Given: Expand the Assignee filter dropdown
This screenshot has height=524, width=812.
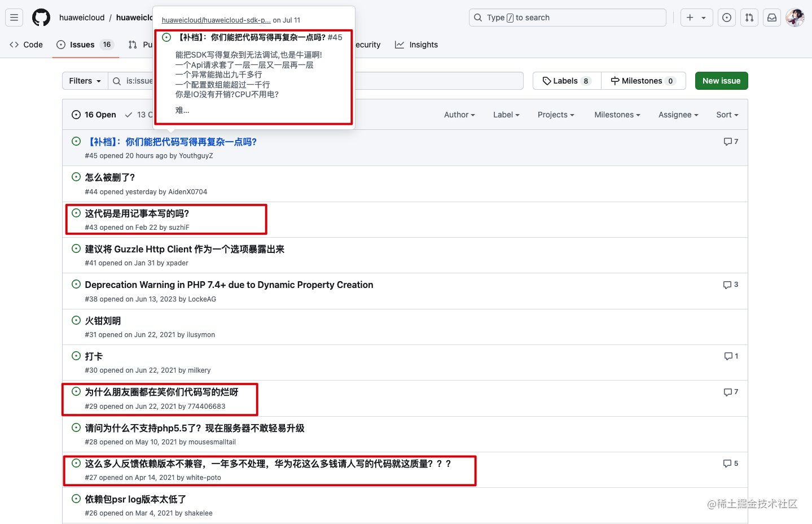Looking at the screenshot, I should tap(678, 115).
